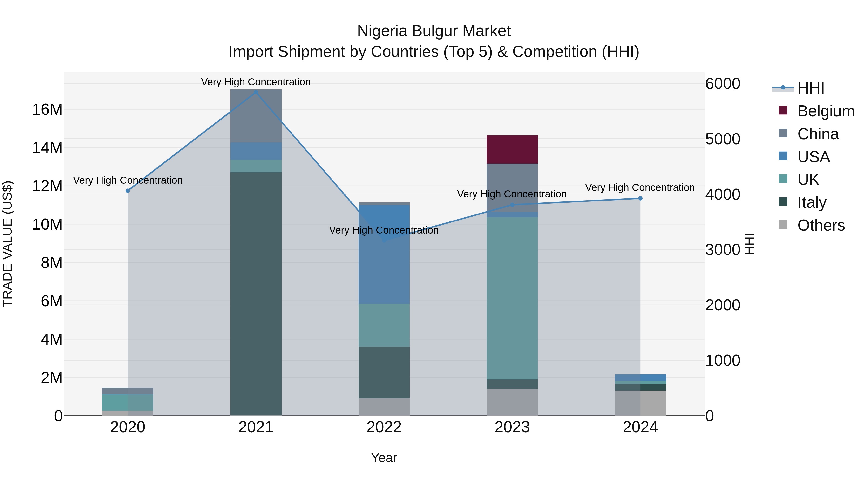Screen dimensions: 868x488
Task: Toggle Others series via legend label
Action: [821, 225]
